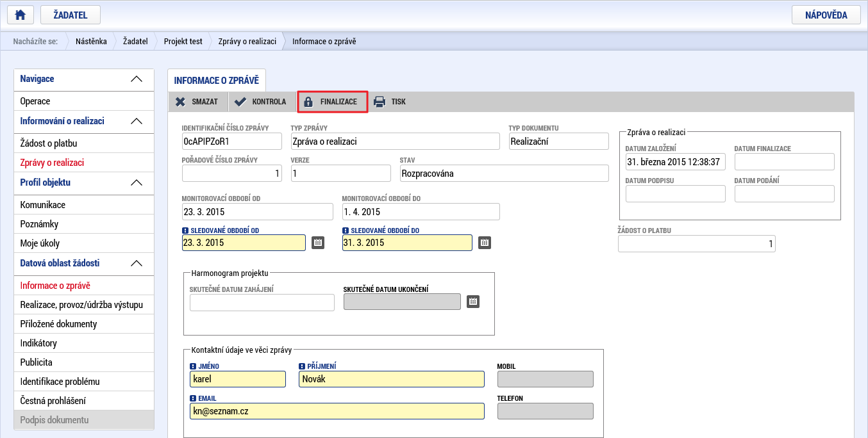Open Realizace, provoz/údržba výstupu

pyautogui.click(x=84, y=305)
